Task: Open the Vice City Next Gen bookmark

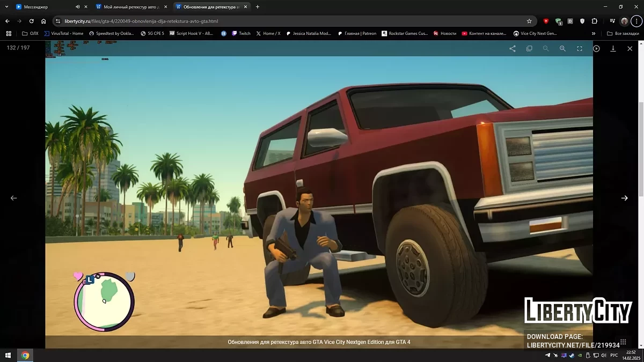Action: pyautogui.click(x=535, y=33)
